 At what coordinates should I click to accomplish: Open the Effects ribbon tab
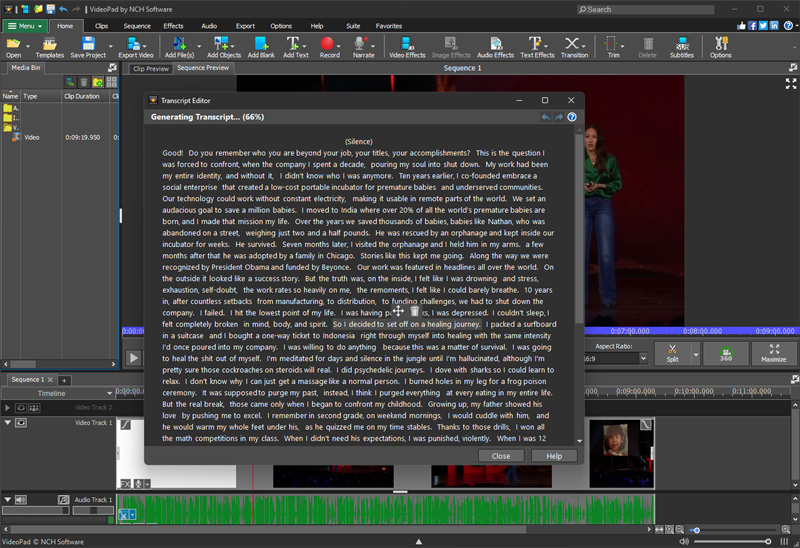pos(173,26)
